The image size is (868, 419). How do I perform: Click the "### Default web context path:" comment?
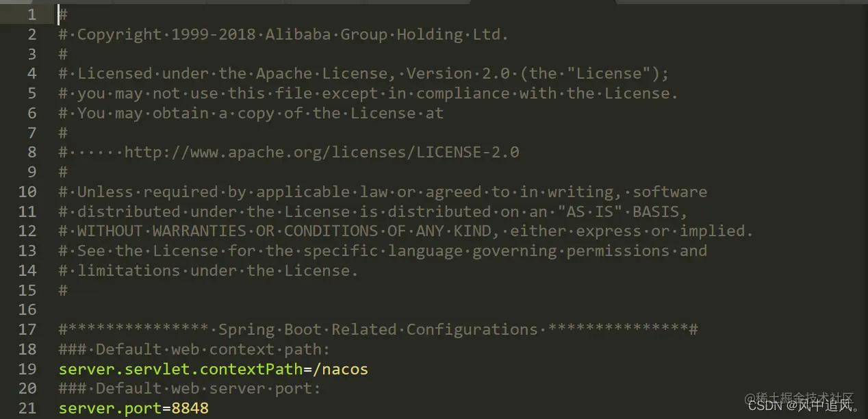point(195,349)
